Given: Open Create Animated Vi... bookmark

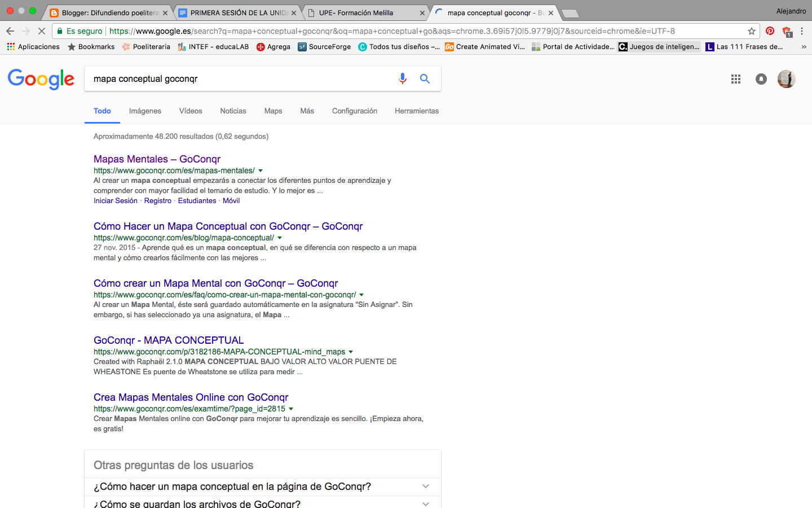Looking at the screenshot, I should pos(485,47).
